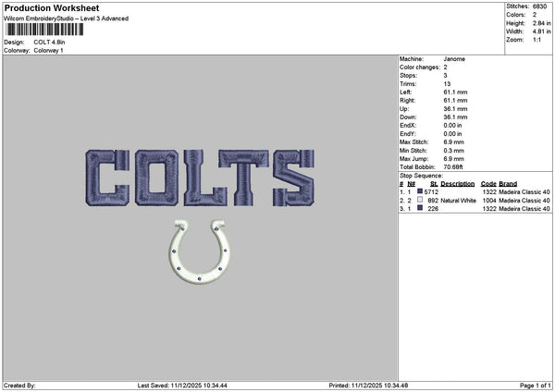This screenshot has height=392, width=555.
Task: Click the stitch count 5712 in stop 1
Action: click(x=431, y=192)
